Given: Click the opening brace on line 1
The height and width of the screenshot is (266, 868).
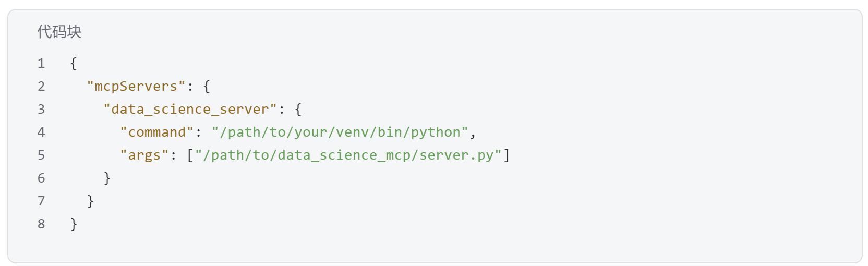Looking at the screenshot, I should point(74,64).
